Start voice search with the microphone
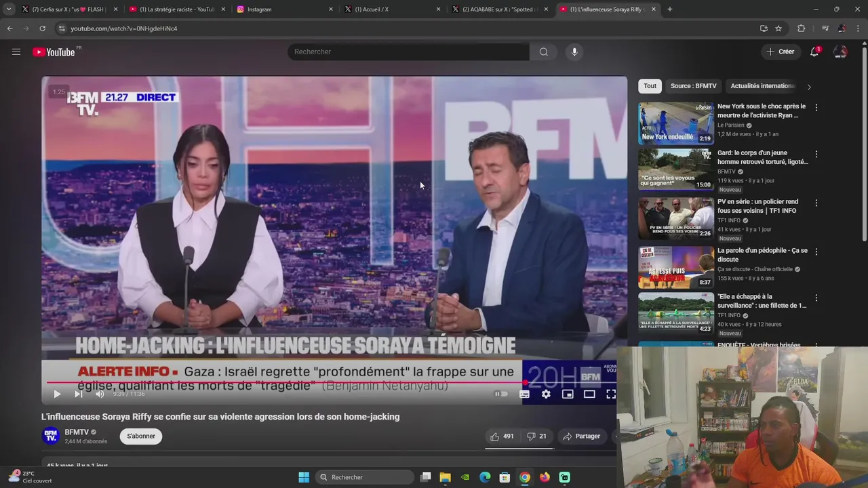 click(574, 52)
